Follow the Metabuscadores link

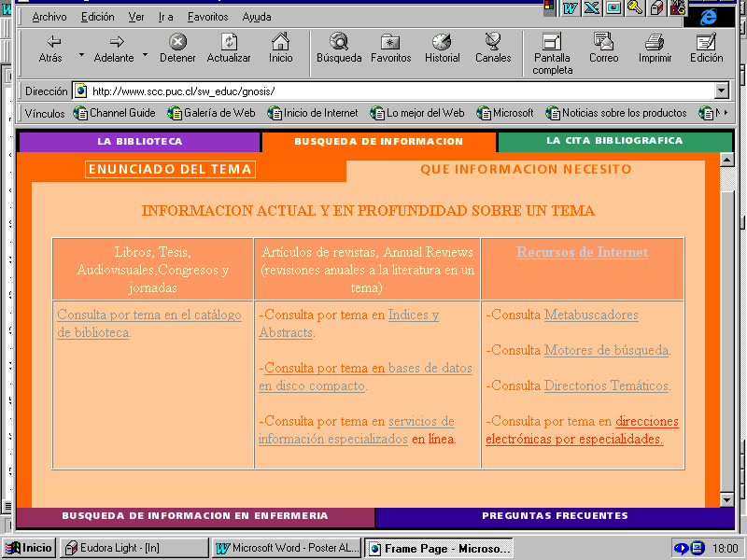click(x=591, y=315)
